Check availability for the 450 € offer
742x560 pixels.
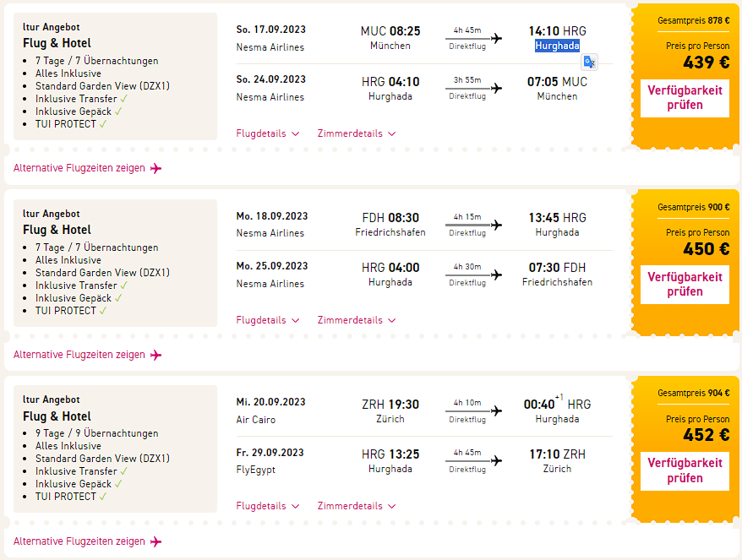pos(685,284)
